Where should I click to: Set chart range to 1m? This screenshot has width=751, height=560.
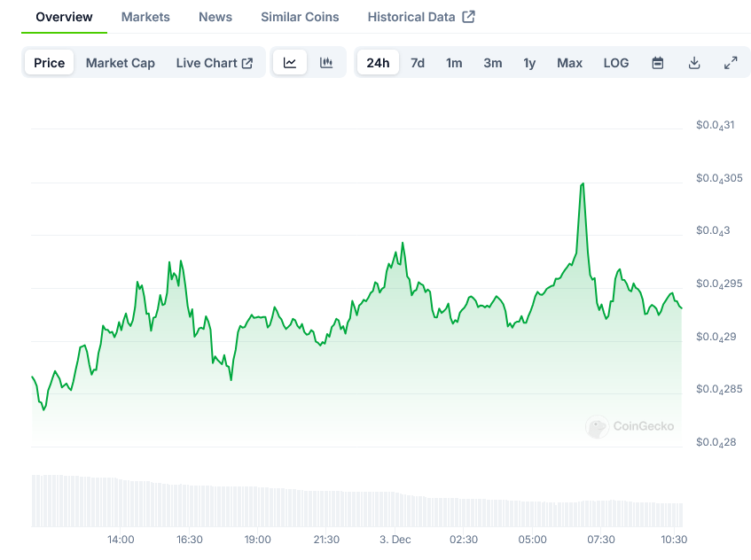point(454,63)
